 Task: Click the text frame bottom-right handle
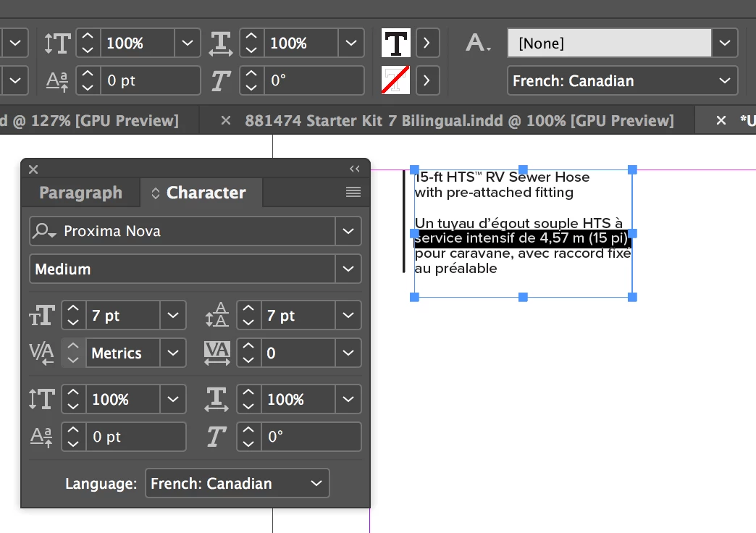click(632, 297)
